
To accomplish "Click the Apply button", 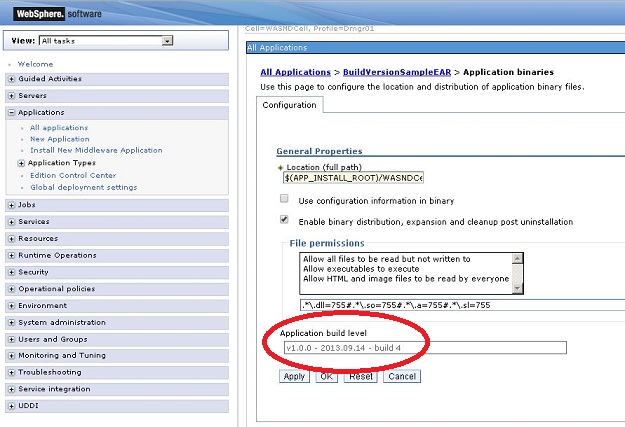I will 294,376.
